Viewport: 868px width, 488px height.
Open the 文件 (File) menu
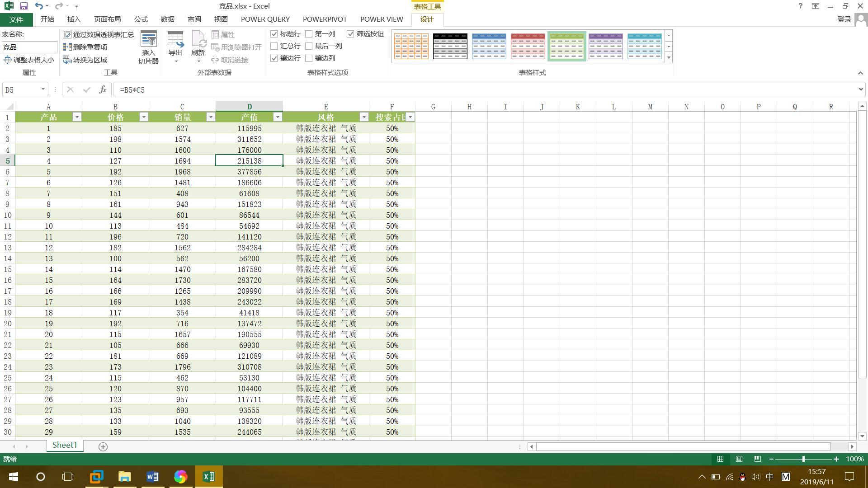point(16,19)
